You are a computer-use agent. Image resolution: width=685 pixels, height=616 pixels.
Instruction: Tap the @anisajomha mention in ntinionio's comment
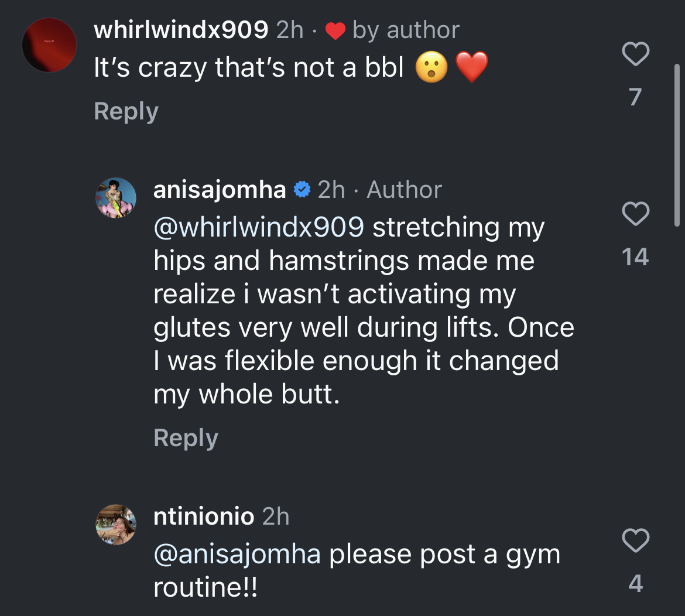(237, 554)
